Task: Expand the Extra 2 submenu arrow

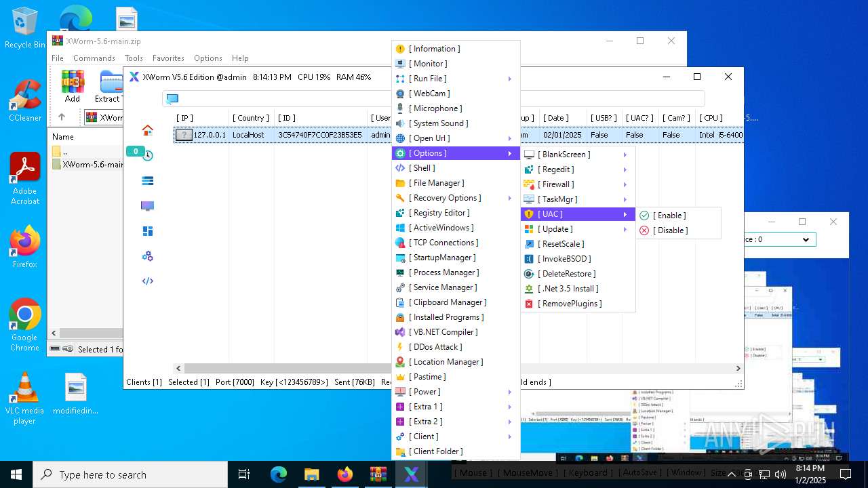Action: (509, 422)
